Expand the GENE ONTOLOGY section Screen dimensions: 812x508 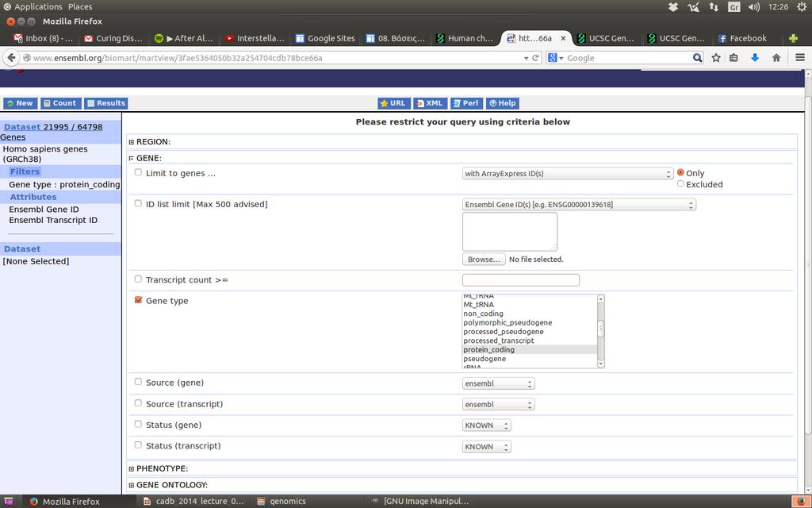132,485
